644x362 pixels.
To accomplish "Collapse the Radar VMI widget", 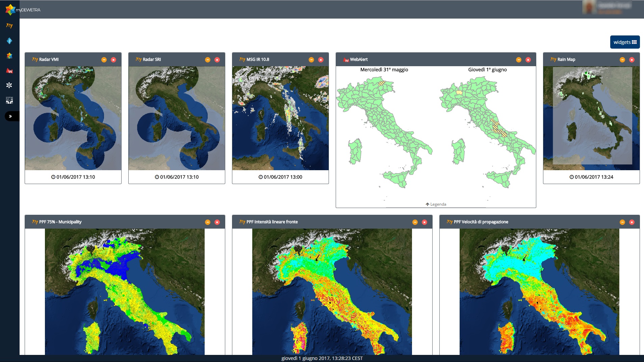I will pos(104,60).
